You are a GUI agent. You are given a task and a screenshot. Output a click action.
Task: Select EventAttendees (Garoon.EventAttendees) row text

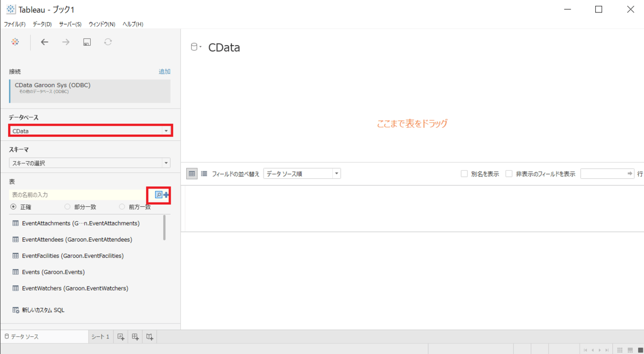77,239
